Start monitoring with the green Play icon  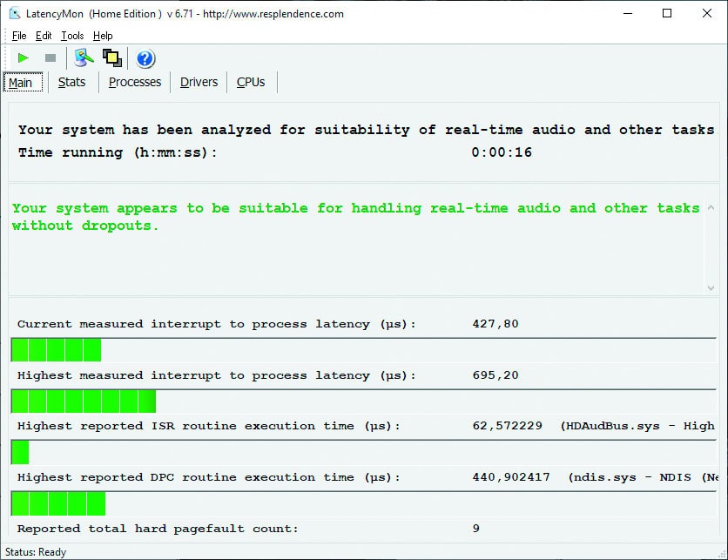pyautogui.click(x=23, y=57)
